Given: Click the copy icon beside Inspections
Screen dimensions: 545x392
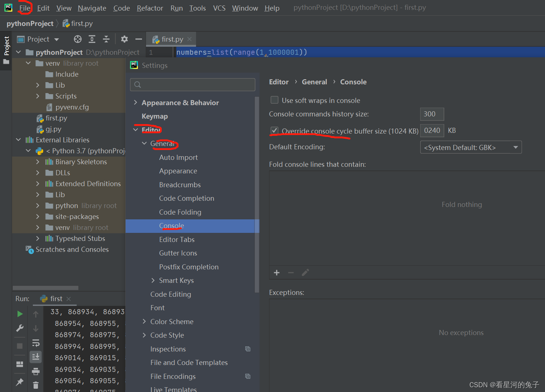Looking at the screenshot, I should [x=248, y=349].
